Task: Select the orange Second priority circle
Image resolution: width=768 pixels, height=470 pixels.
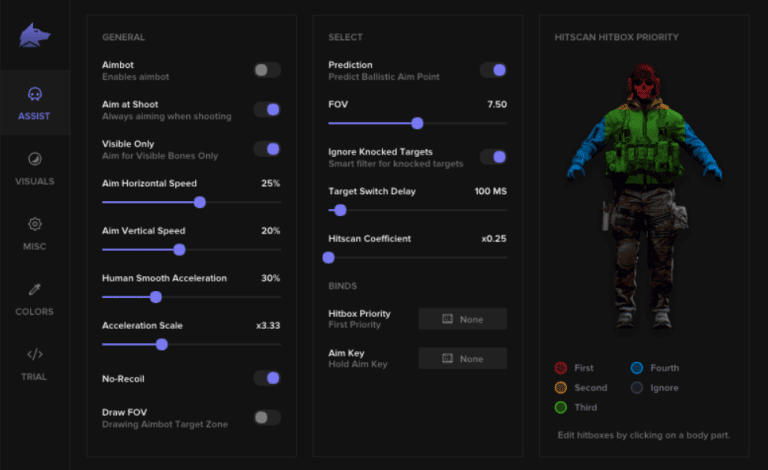Action: point(561,388)
